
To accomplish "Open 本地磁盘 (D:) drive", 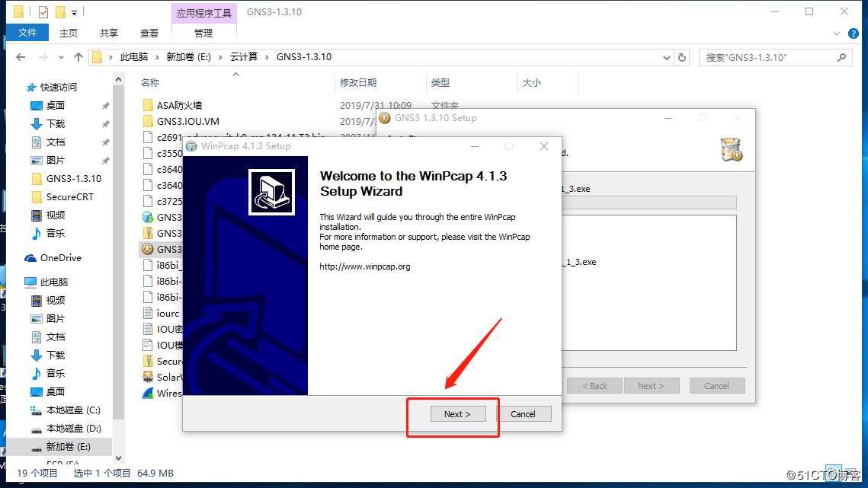I will tap(73, 429).
